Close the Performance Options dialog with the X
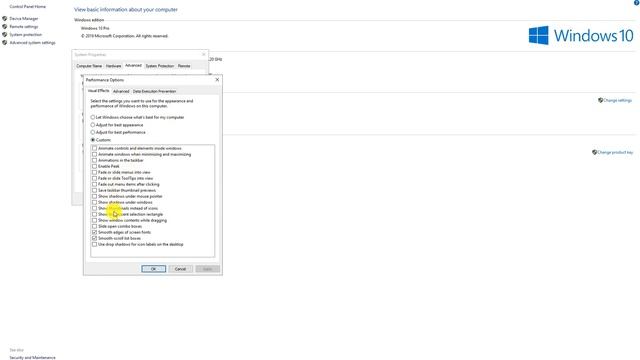The height and width of the screenshot is (360, 640). [x=217, y=80]
